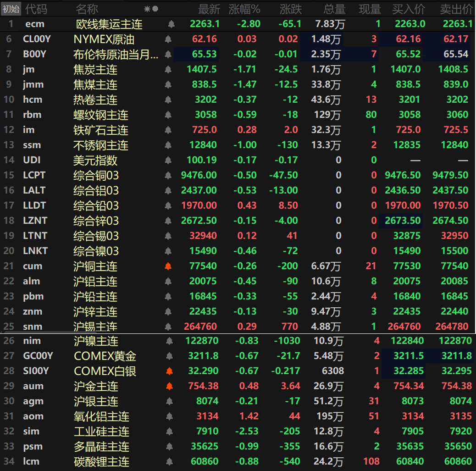This screenshot has width=476, height=471.
Task: Toggle alert bell for 美元指数
Action: point(168,160)
